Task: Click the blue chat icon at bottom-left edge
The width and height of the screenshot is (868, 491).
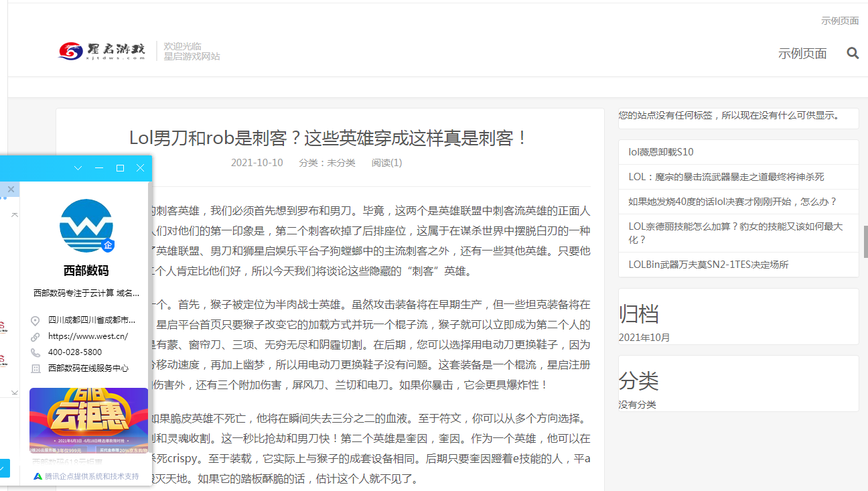Action: pyautogui.click(x=5, y=468)
